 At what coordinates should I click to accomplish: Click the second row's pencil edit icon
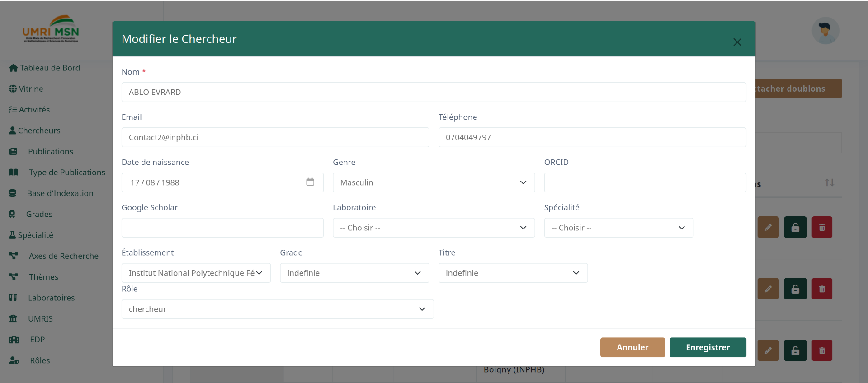click(x=768, y=289)
